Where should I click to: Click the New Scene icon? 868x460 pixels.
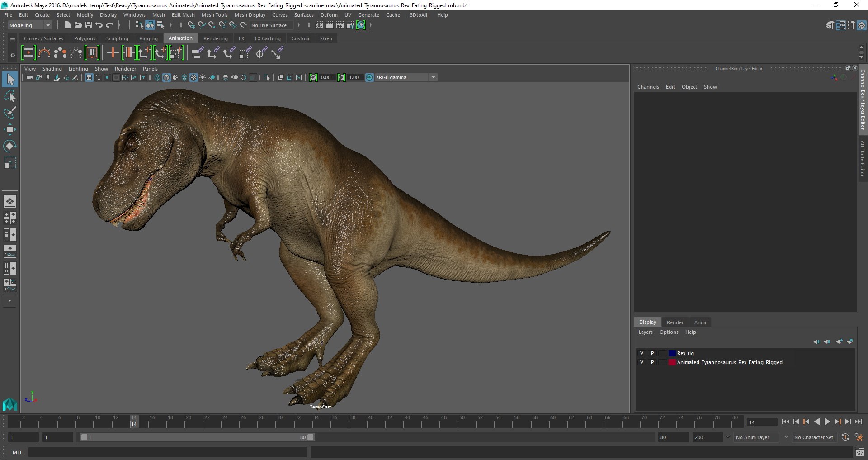[67, 25]
